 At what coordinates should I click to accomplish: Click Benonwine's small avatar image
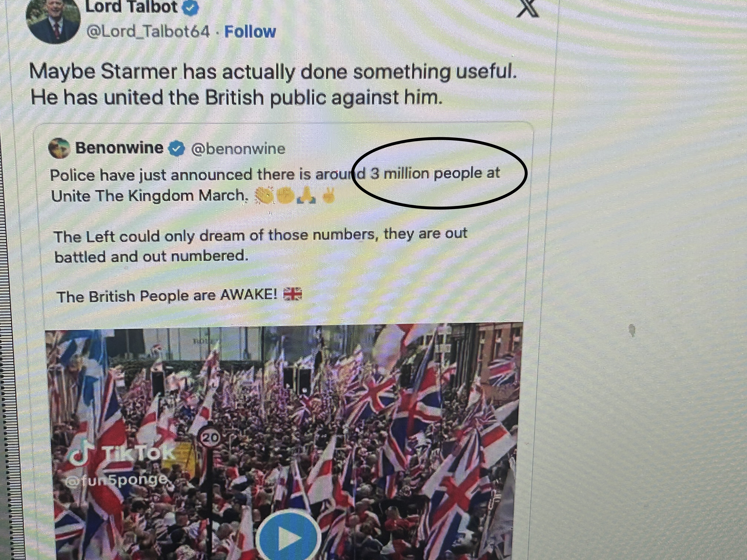click(59, 148)
